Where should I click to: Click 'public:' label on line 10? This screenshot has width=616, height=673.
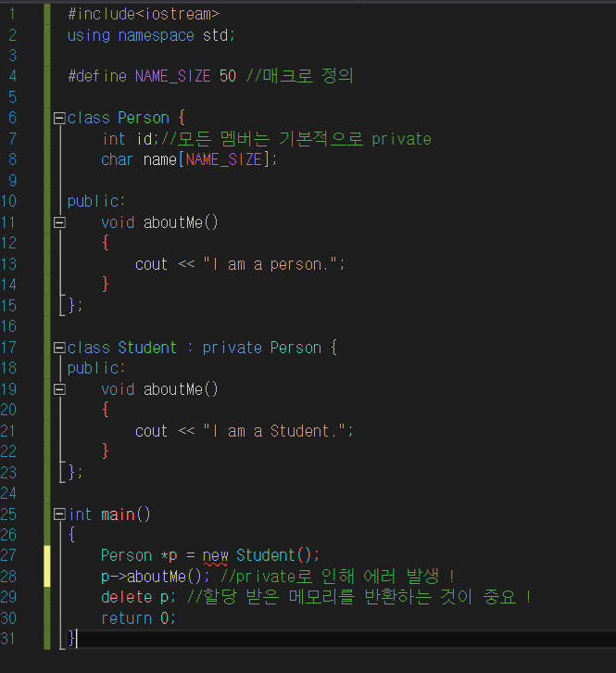coord(96,202)
